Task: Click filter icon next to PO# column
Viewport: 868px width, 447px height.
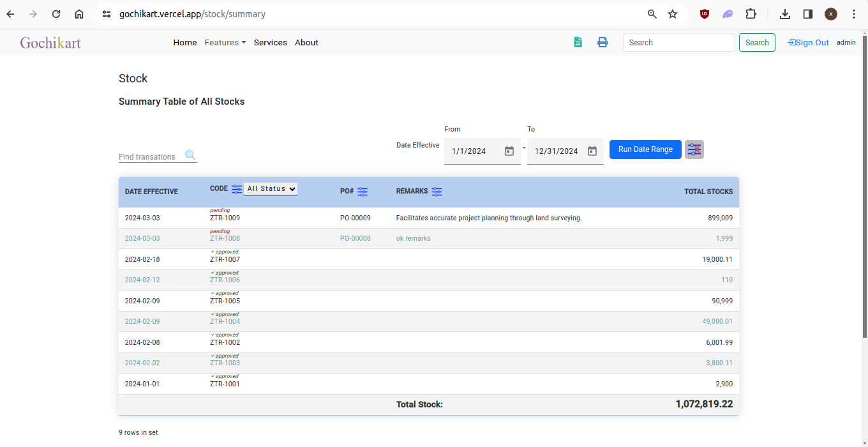Action: 363,192
